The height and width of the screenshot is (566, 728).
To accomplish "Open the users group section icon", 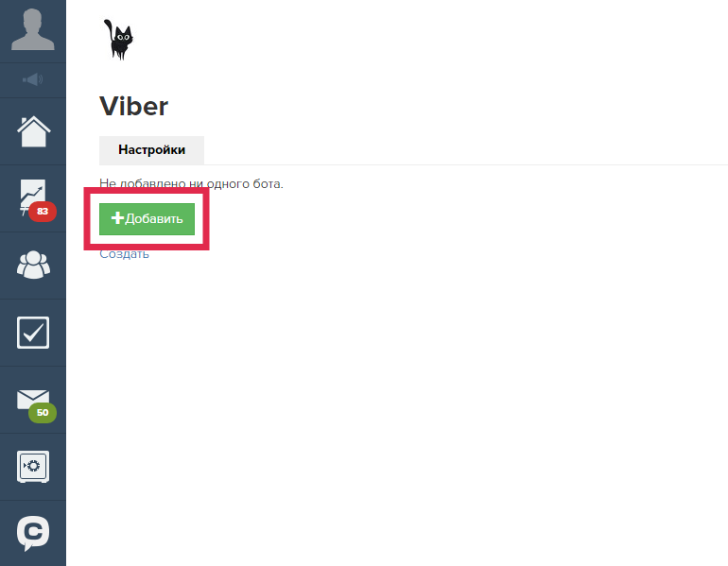I will 33,265.
